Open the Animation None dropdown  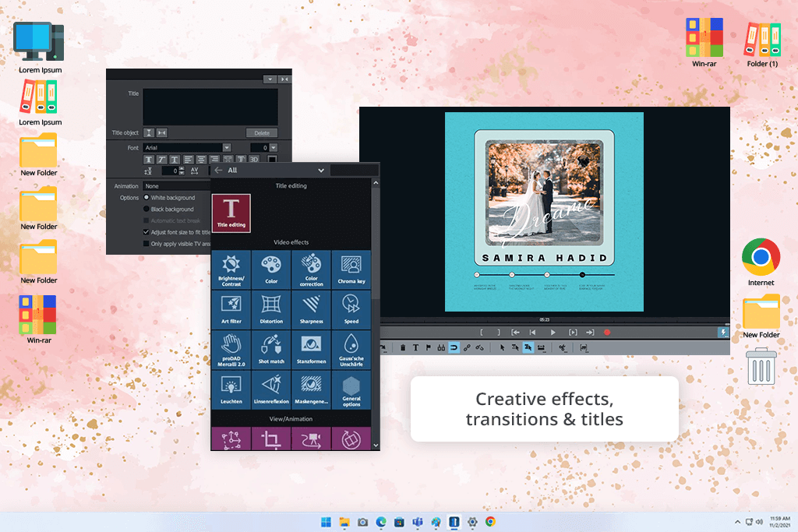click(177, 186)
